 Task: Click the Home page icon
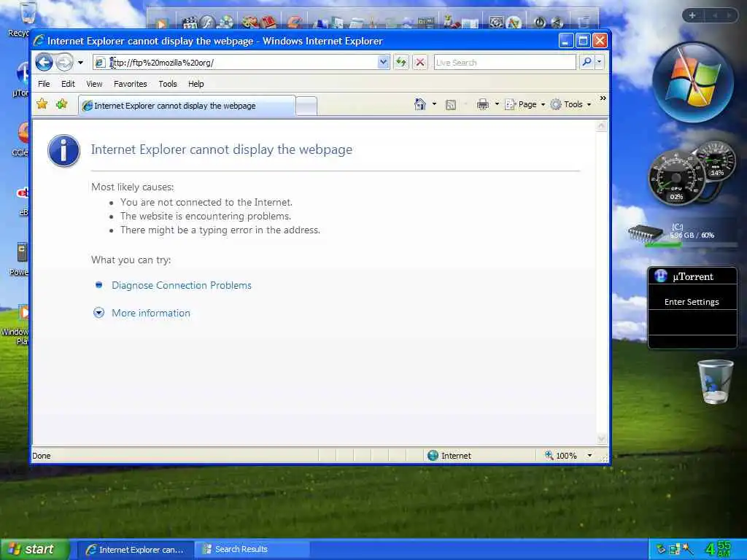(x=419, y=104)
